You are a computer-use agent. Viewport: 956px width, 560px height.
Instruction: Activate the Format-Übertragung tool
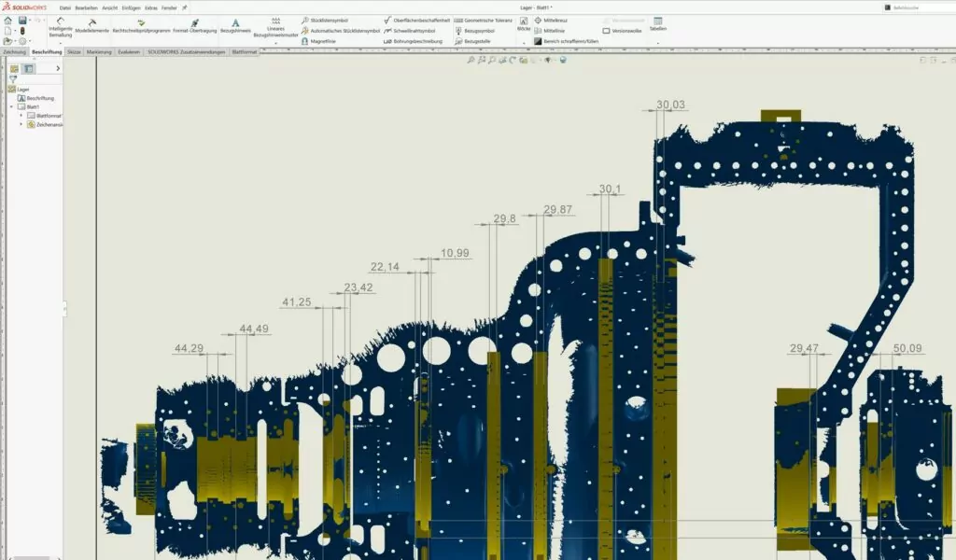coord(194,23)
